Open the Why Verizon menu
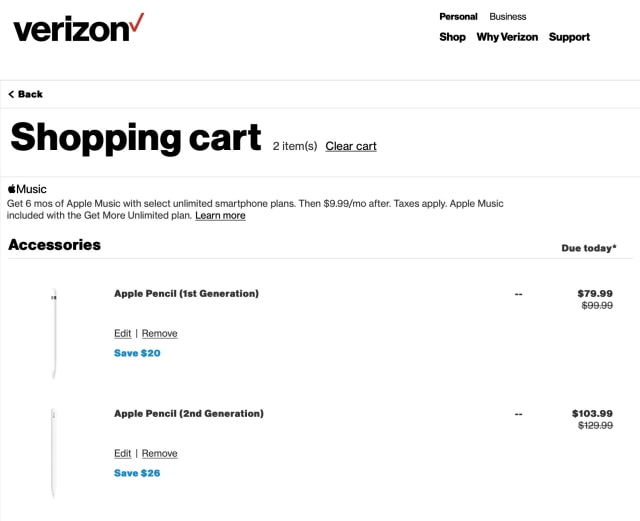This screenshot has width=640, height=521. pos(507,37)
